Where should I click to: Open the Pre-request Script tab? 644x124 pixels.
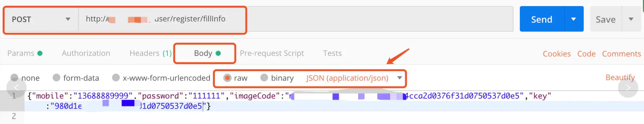point(272,53)
